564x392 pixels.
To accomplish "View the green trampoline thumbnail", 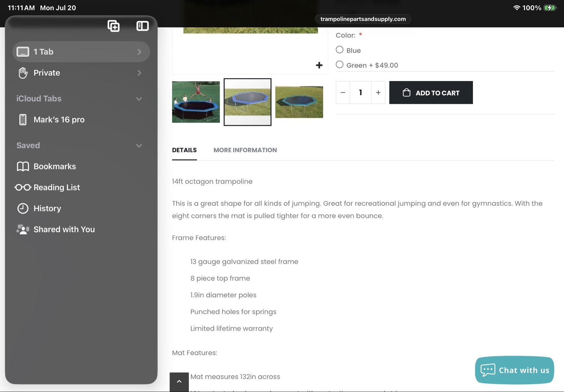I will (x=299, y=102).
